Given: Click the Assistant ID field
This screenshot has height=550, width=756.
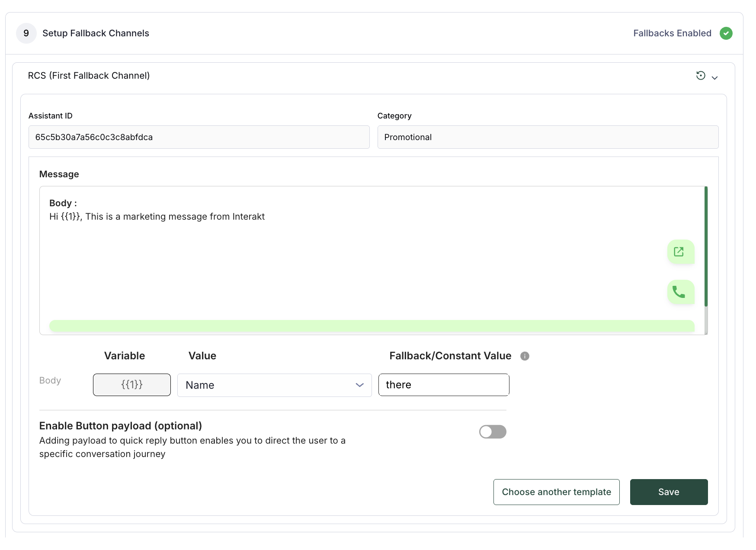Looking at the screenshot, I should (x=199, y=137).
